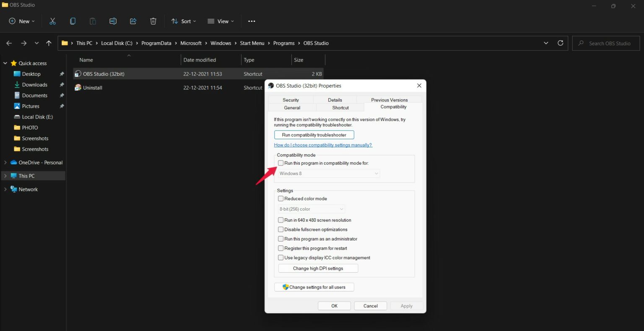Navigate up one level with the up arrow

click(x=49, y=43)
